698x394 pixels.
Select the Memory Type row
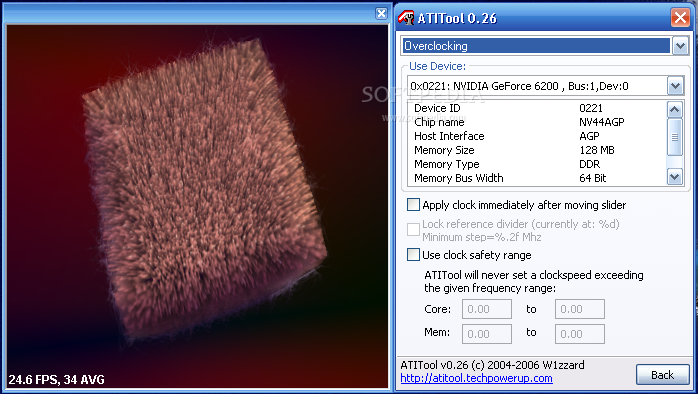click(537, 164)
